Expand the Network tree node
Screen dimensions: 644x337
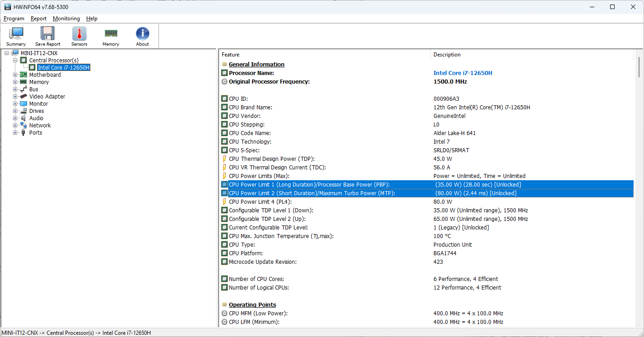pyautogui.click(x=15, y=126)
